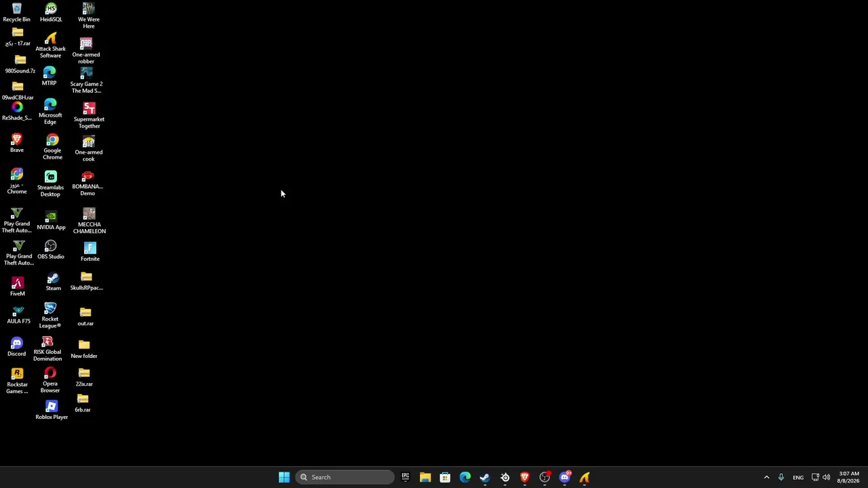Open Google Chrome desktop shortcut
The image size is (868, 488).
coord(52,147)
